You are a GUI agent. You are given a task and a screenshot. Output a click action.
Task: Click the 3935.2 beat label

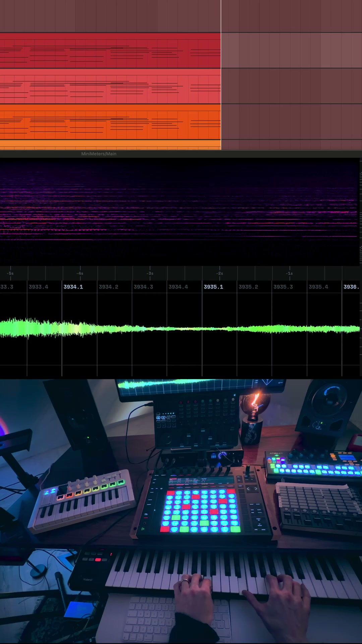point(248,287)
